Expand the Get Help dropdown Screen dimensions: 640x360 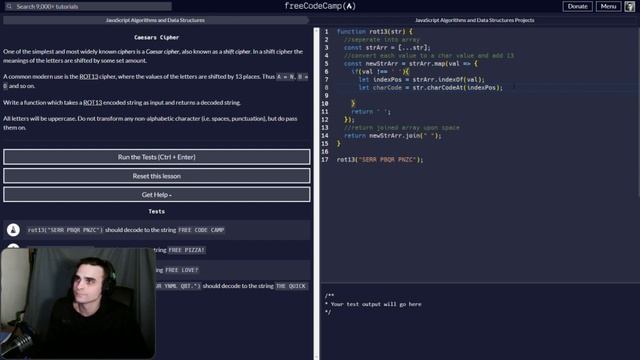pos(157,195)
